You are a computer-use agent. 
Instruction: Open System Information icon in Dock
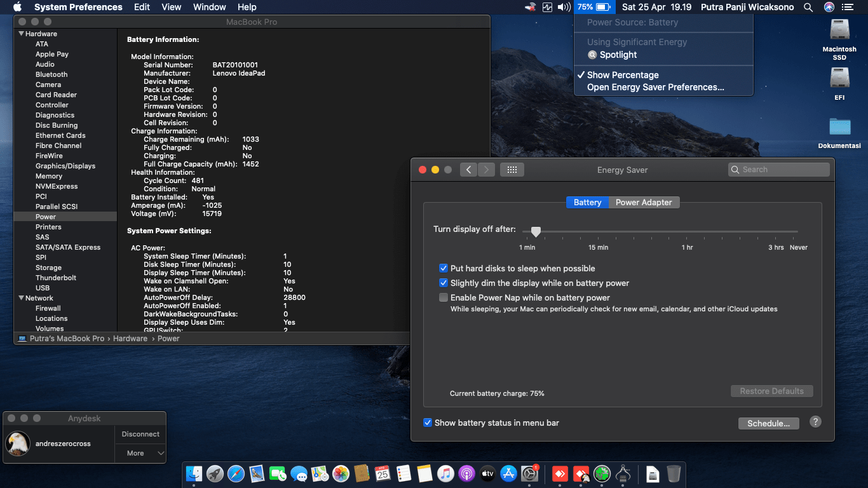(623, 473)
